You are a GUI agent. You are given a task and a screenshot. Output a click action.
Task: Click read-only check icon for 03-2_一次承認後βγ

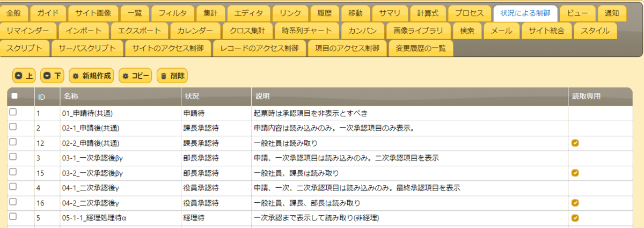pos(575,173)
